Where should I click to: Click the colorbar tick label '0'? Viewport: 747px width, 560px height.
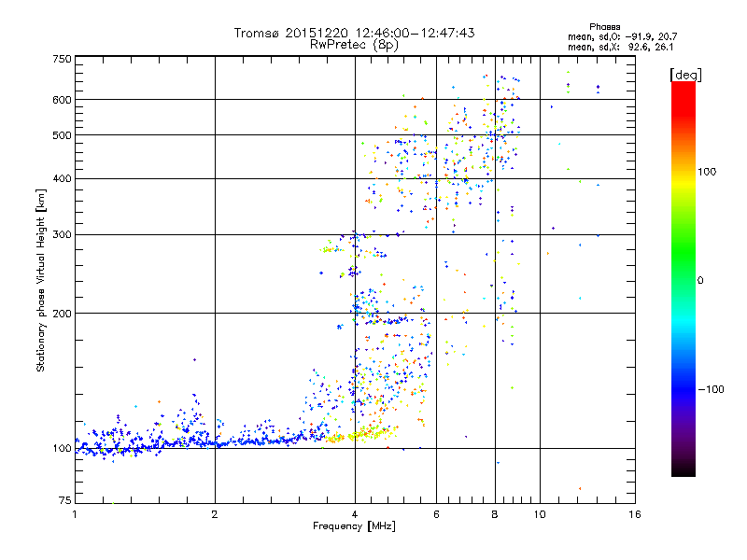click(700, 281)
